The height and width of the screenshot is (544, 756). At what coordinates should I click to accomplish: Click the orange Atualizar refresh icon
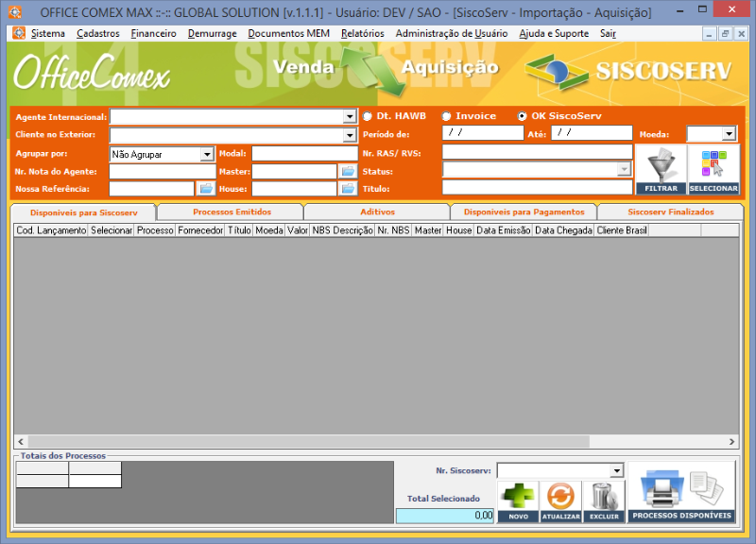560,501
